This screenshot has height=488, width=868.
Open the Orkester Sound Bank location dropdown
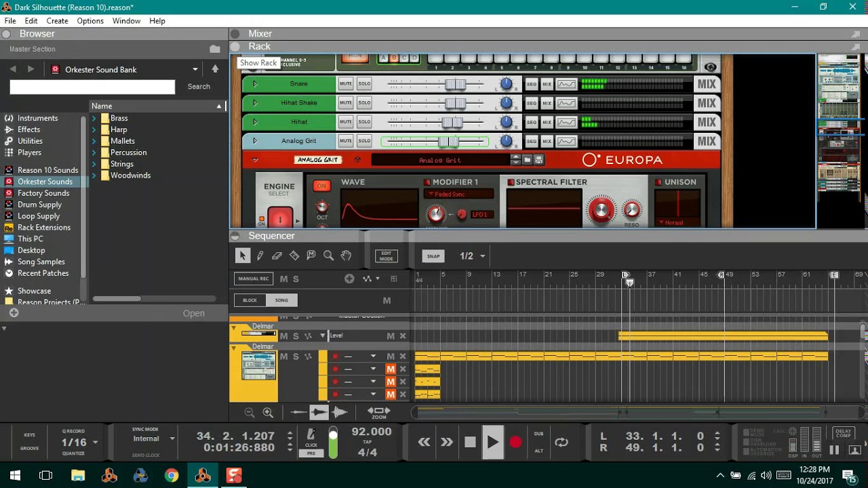[x=195, y=69]
